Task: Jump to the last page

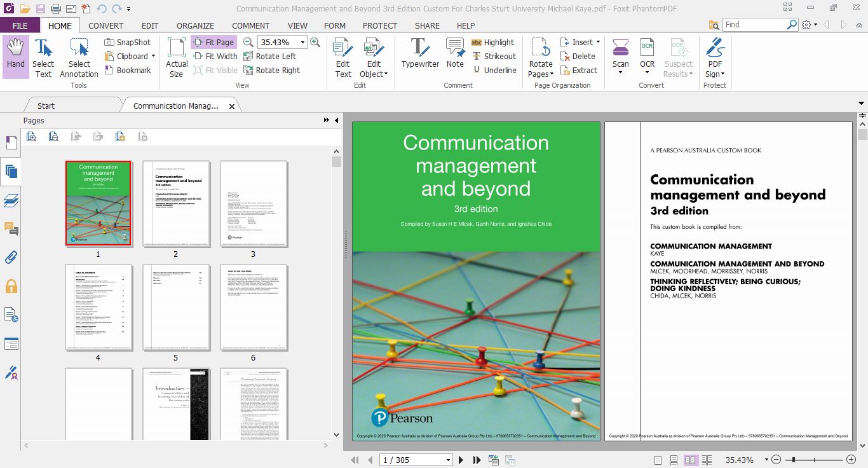Action: 477,460
